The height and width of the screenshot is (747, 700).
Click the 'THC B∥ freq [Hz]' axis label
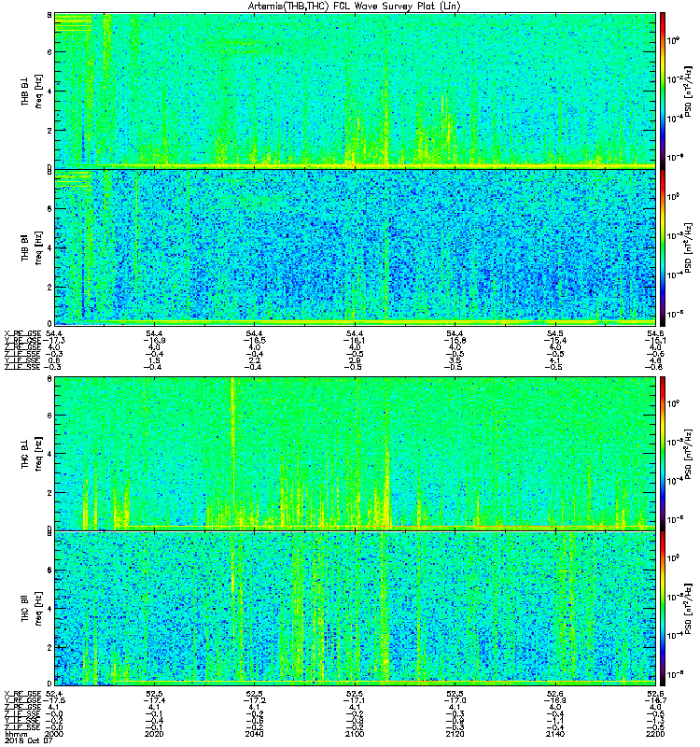[x=32, y=609]
